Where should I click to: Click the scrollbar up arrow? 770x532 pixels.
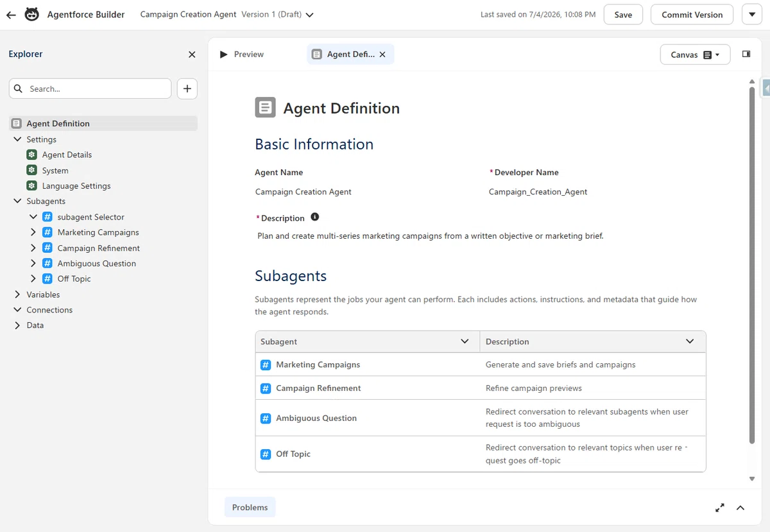pos(752,82)
